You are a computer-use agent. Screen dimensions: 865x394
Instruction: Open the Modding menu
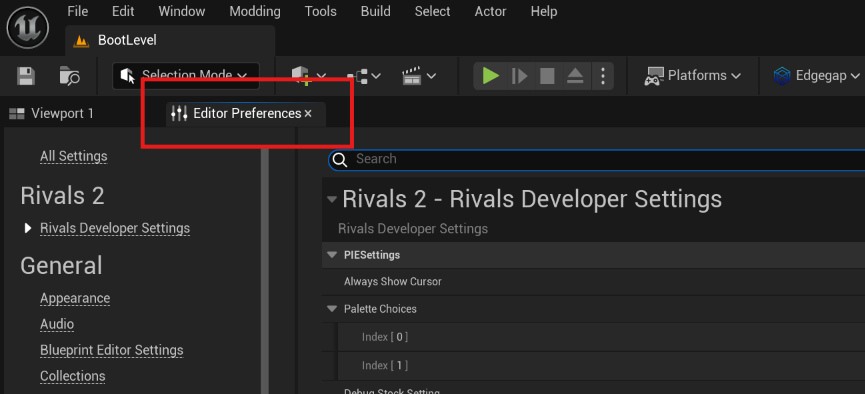(x=255, y=11)
